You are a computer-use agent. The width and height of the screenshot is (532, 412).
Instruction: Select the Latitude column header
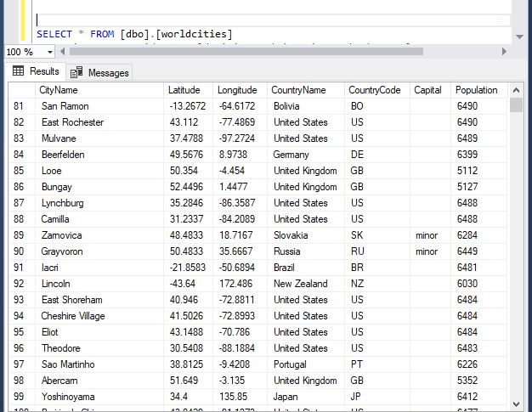pos(184,90)
